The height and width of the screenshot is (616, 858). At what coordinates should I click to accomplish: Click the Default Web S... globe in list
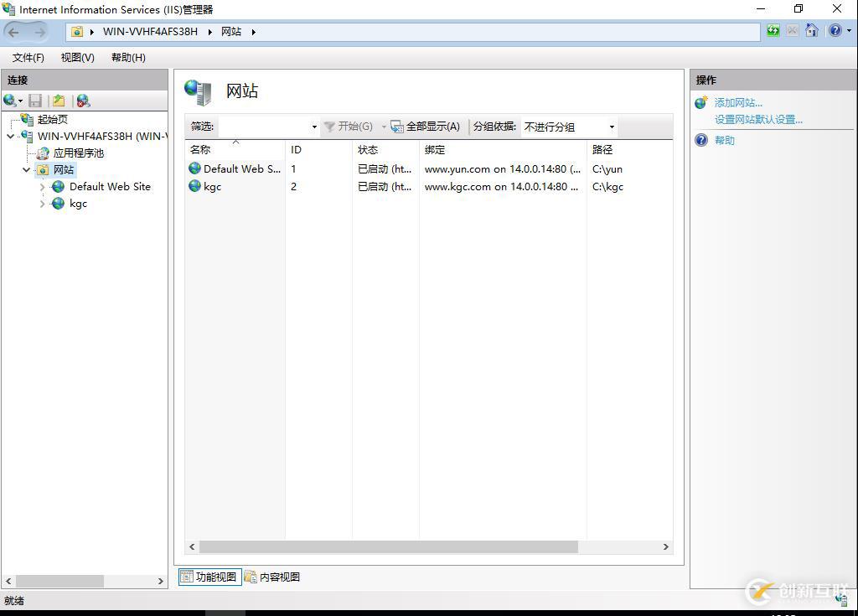(x=194, y=168)
